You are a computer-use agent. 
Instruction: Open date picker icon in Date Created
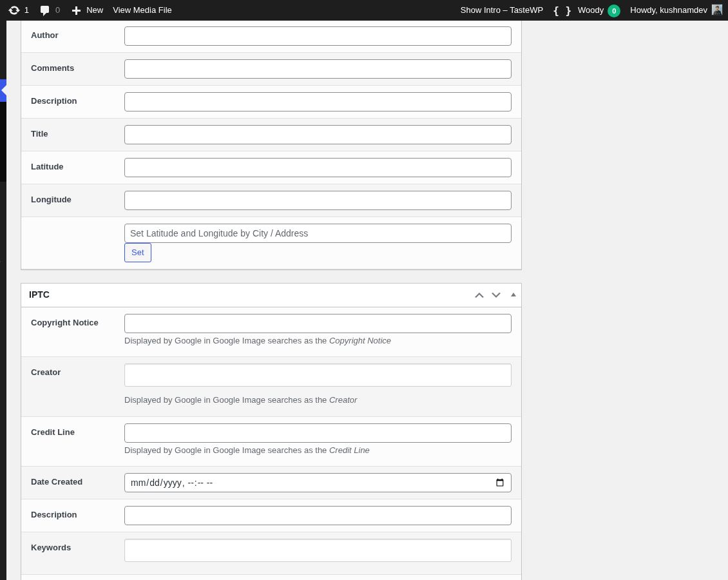pos(501,482)
